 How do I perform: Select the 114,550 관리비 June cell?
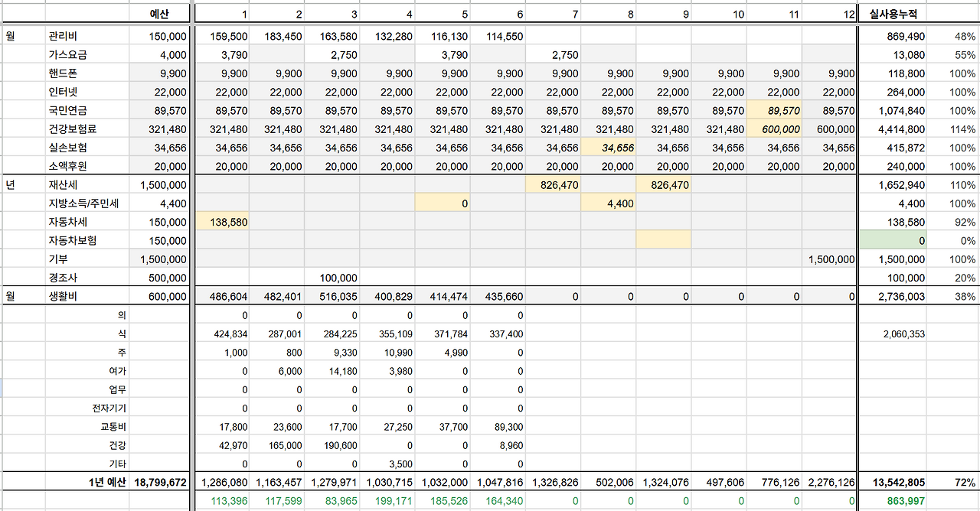498,36
